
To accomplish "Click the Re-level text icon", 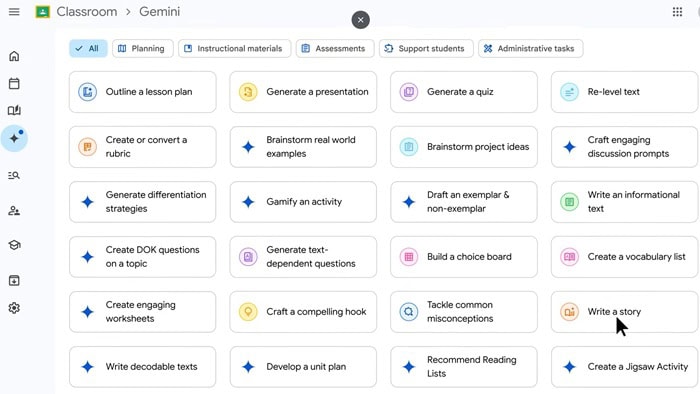I will point(569,92).
